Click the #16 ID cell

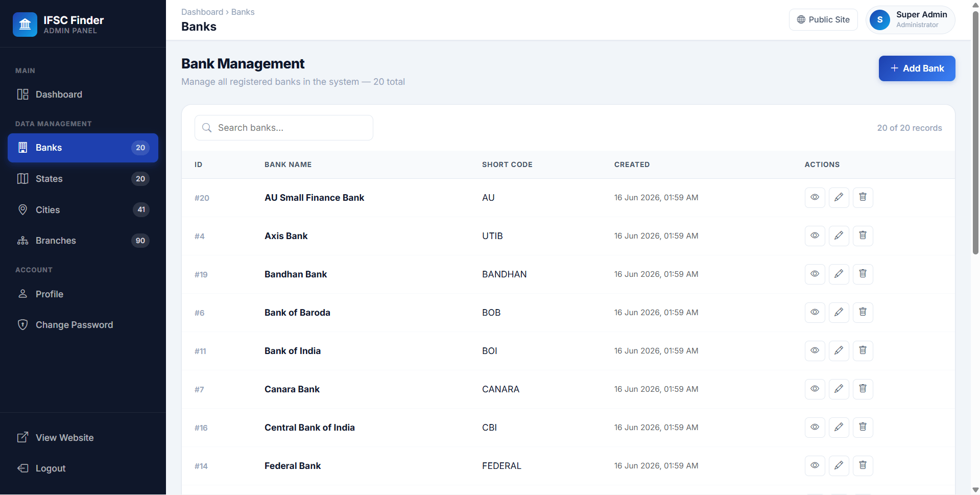(201, 428)
